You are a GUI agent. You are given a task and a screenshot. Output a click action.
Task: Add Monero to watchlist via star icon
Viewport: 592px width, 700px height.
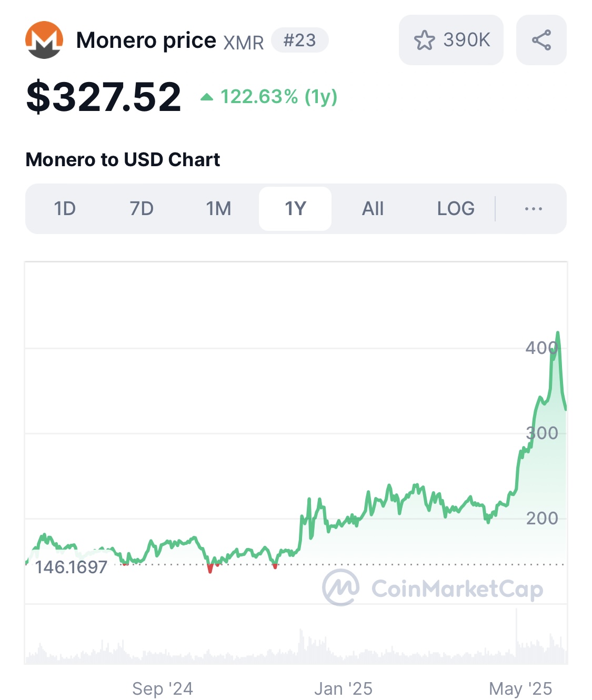click(x=424, y=40)
